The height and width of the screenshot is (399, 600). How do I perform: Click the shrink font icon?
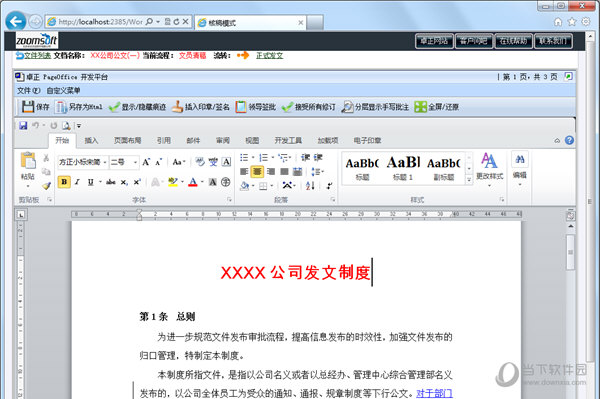158,162
